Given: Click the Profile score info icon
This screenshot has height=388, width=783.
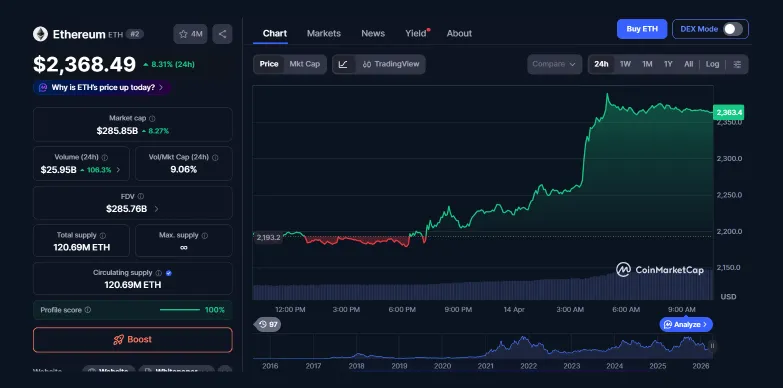Looking at the screenshot, I should coord(88,310).
